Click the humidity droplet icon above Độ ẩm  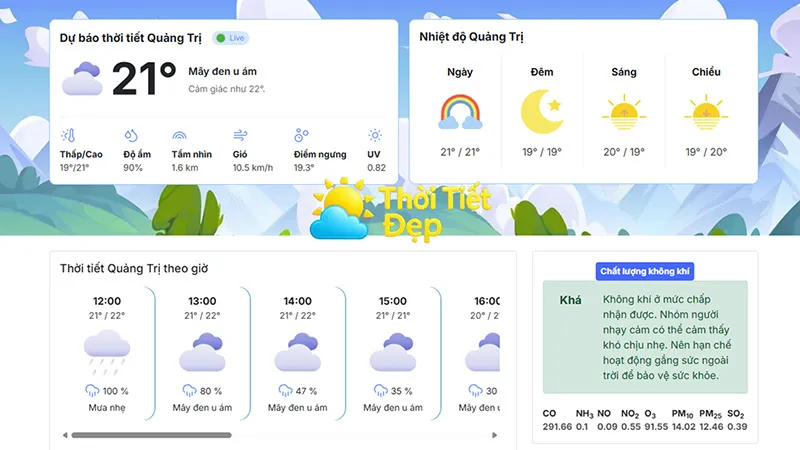pyautogui.click(x=130, y=135)
